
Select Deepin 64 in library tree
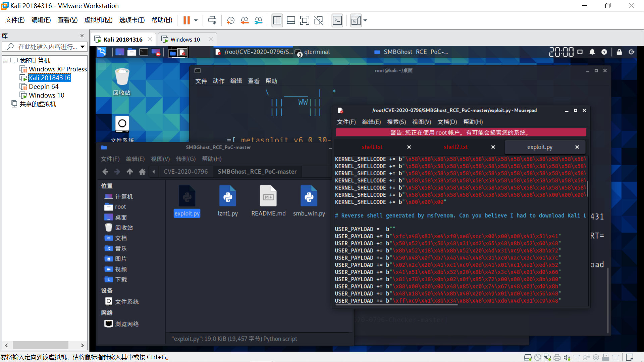tap(43, 86)
